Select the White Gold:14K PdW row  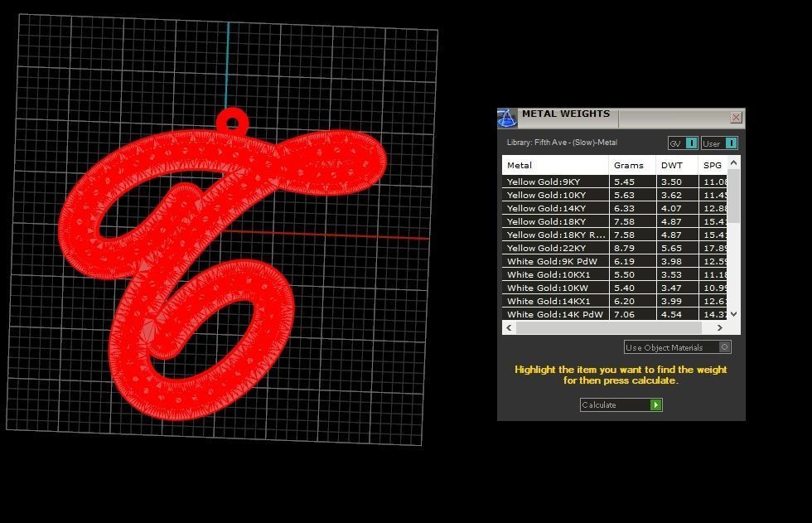pos(615,314)
